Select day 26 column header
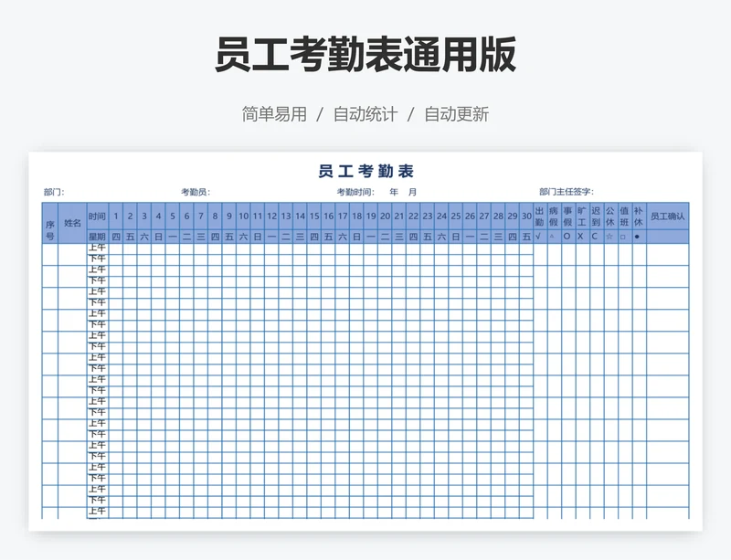The height and width of the screenshot is (560, 731). [470, 217]
